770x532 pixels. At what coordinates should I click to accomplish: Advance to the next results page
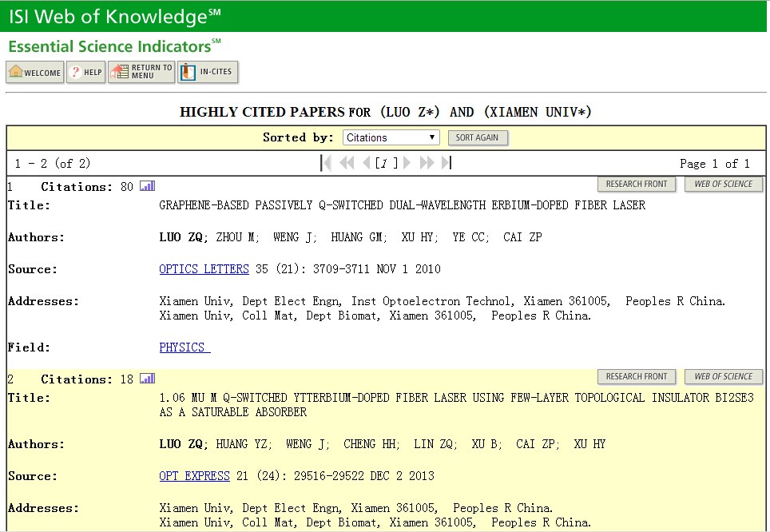pyautogui.click(x=407, y=163)
